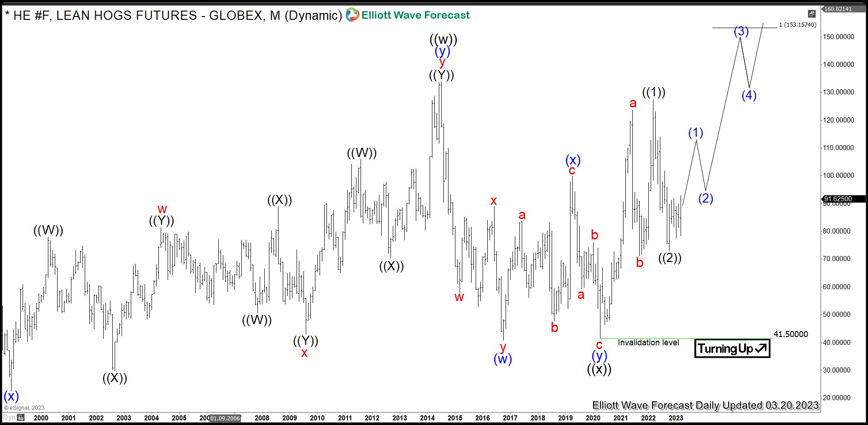
Task: Open the 01.09.2006 date selector
Action: [x=225, y=418]
